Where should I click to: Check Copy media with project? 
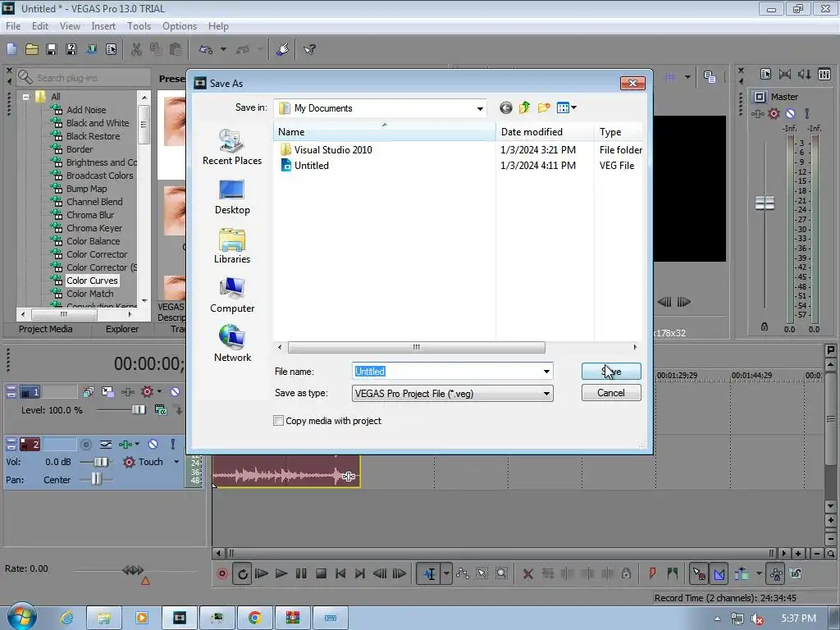pyautogui.click(x=279, y=421)
